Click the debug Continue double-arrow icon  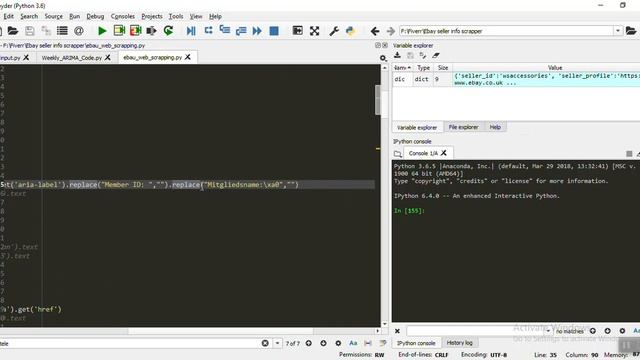(257, 31)
